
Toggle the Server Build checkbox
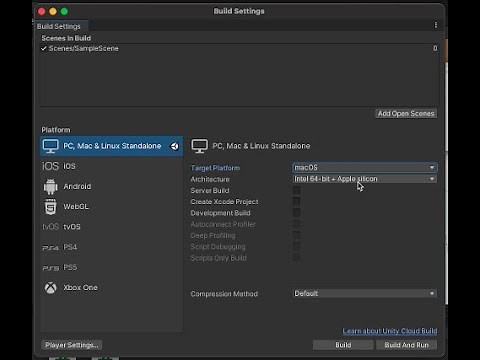296,190
